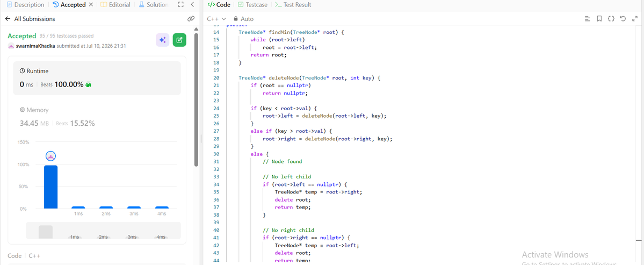644x265 pixels.
Task: Open the C++ language dropdown
Action: coord(216,19)
